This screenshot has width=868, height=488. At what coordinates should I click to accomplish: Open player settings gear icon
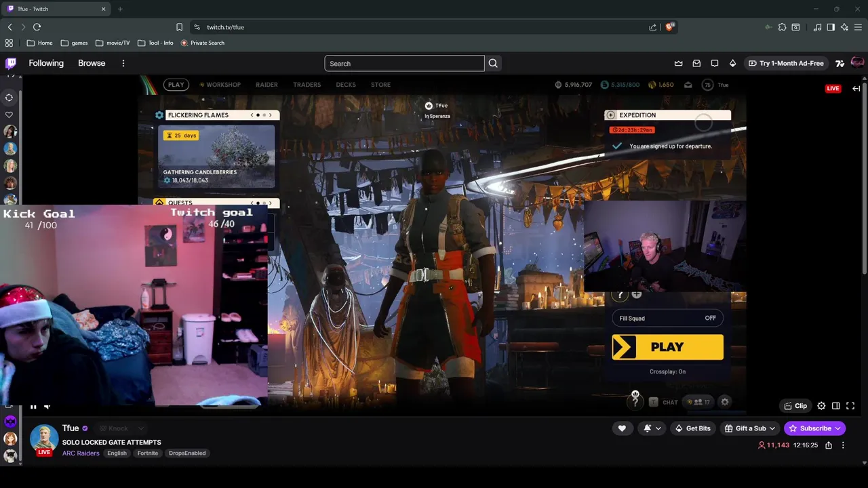(821, 406)
